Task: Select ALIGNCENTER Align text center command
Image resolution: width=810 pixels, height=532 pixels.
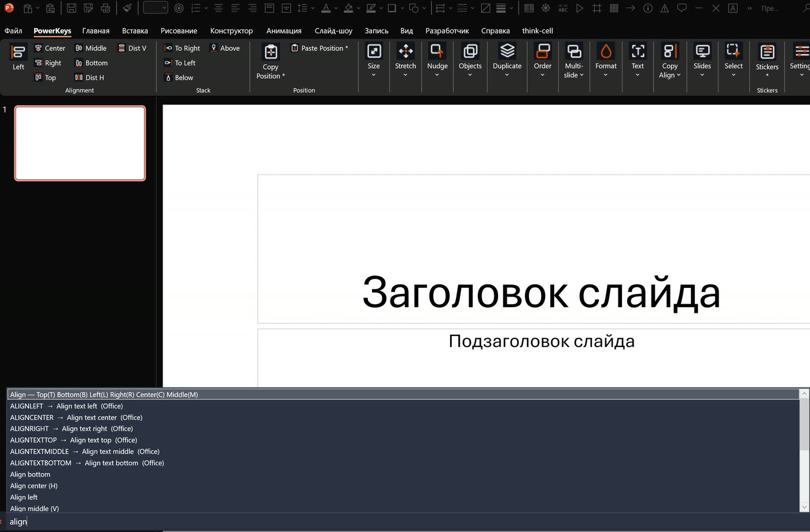Action: [403, 418]
